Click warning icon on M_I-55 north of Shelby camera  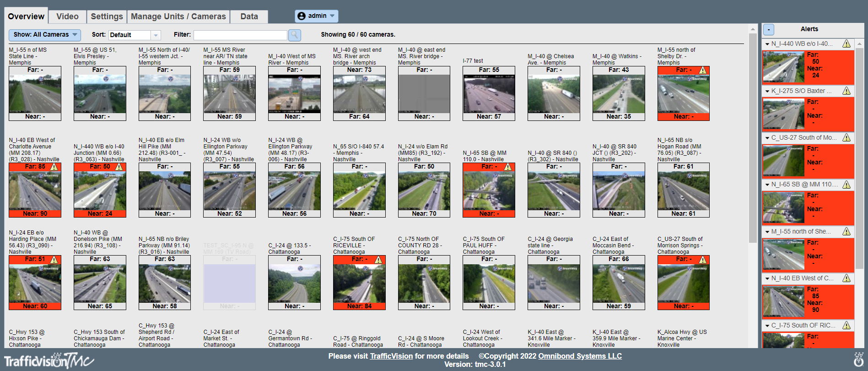[x=703, y=70]
